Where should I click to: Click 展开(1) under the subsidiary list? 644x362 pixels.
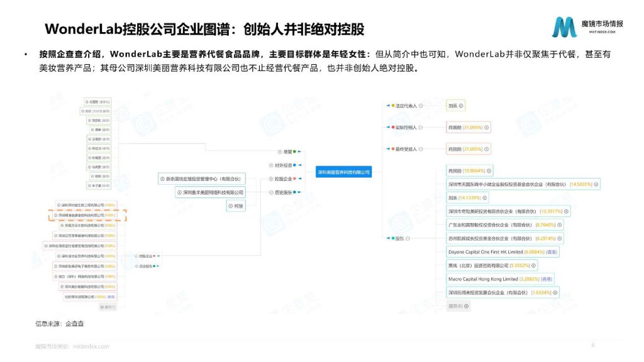pos(108,307)
